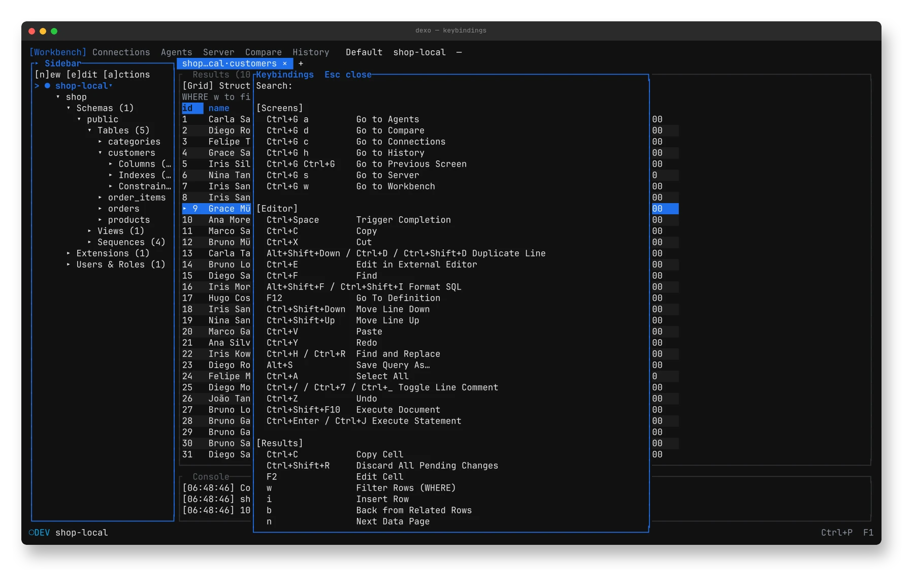The image size is (914, 588).
Task: Expand the products table
Action: click(x=100, y=220)
